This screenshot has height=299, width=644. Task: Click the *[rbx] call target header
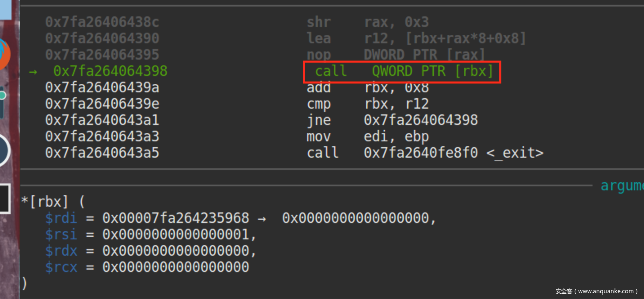coord(45,202)
